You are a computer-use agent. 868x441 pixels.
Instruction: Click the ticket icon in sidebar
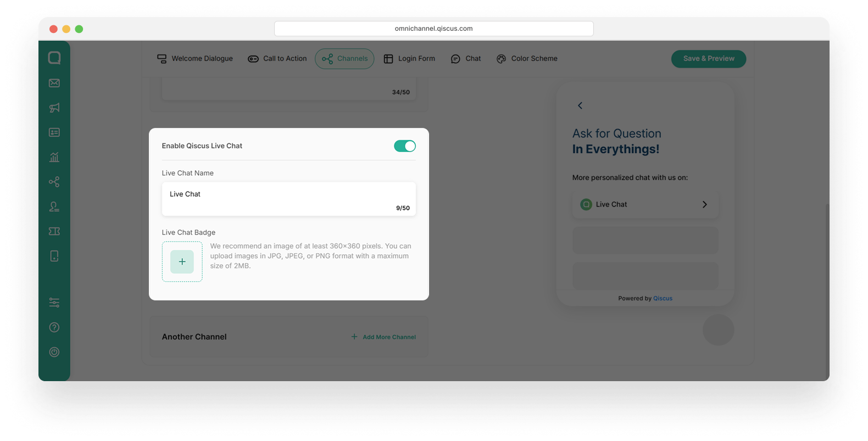54,231
